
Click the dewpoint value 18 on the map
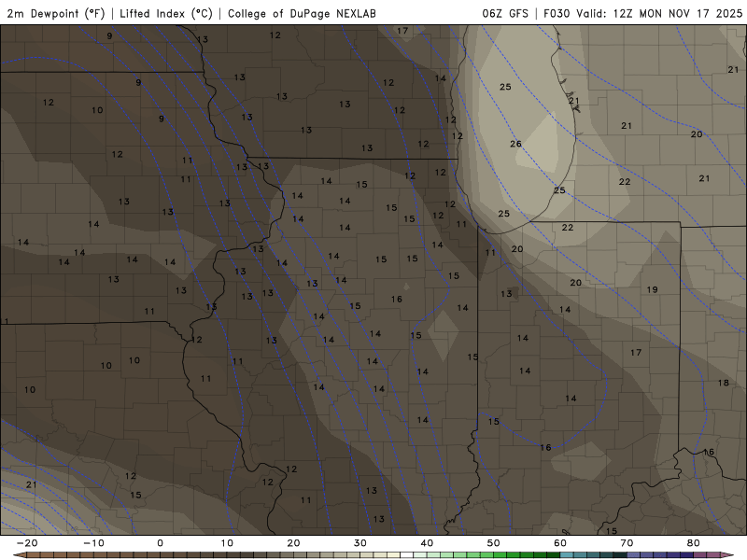pos(723,383)
